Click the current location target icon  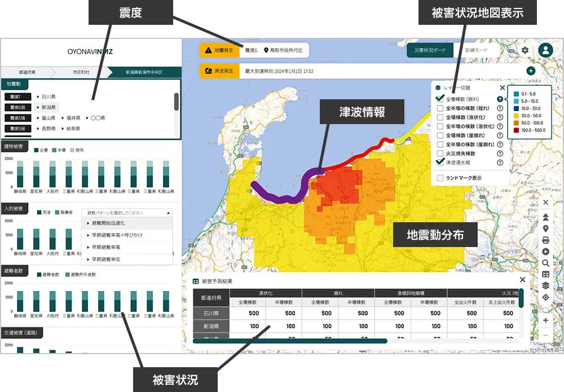tap(545, 297)
